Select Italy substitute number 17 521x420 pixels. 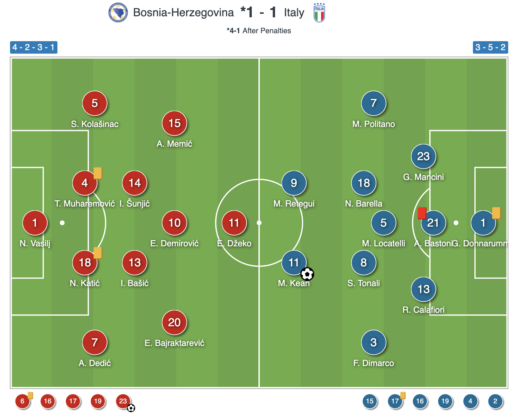point(395,401)
